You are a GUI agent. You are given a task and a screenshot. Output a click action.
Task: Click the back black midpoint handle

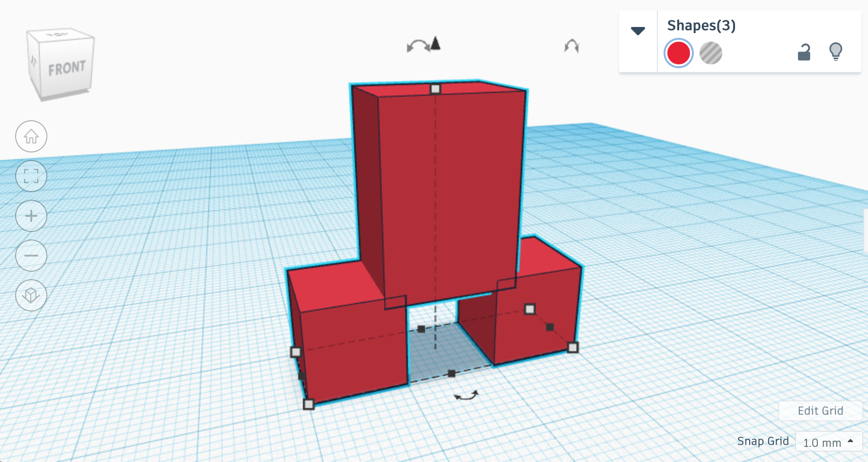pyautogui.click(x=421, y=329)
